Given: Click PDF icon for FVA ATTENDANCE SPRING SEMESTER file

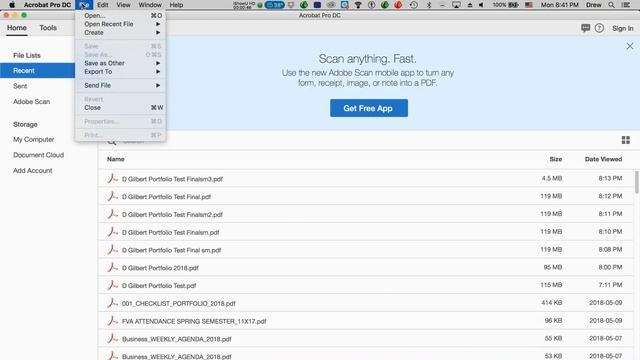Looking at the screenshot, I should tap(112, 321).
